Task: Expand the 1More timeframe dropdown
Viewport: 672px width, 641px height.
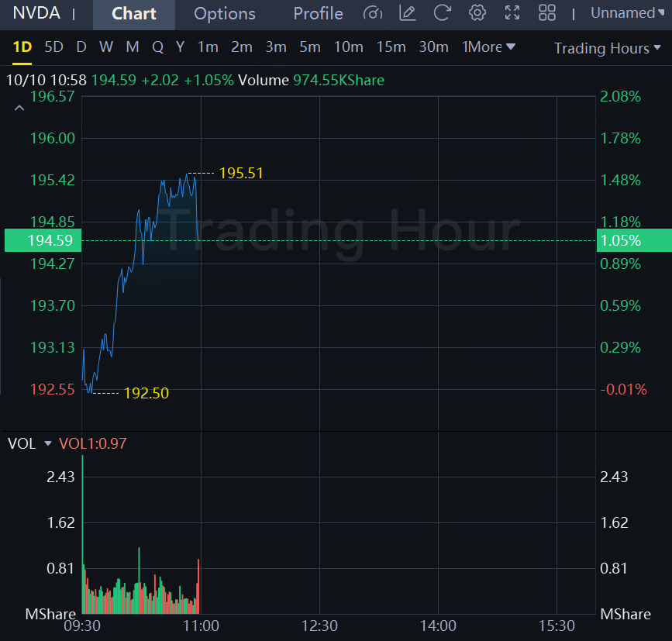Action: coord(488,47)
